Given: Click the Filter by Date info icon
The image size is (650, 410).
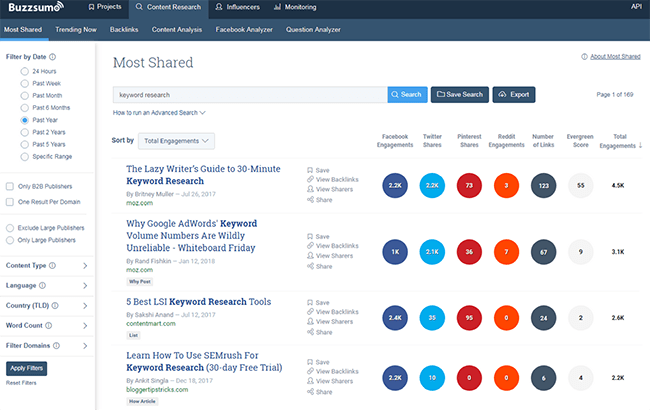Looking at the screenshot, I should click(53, 57).
